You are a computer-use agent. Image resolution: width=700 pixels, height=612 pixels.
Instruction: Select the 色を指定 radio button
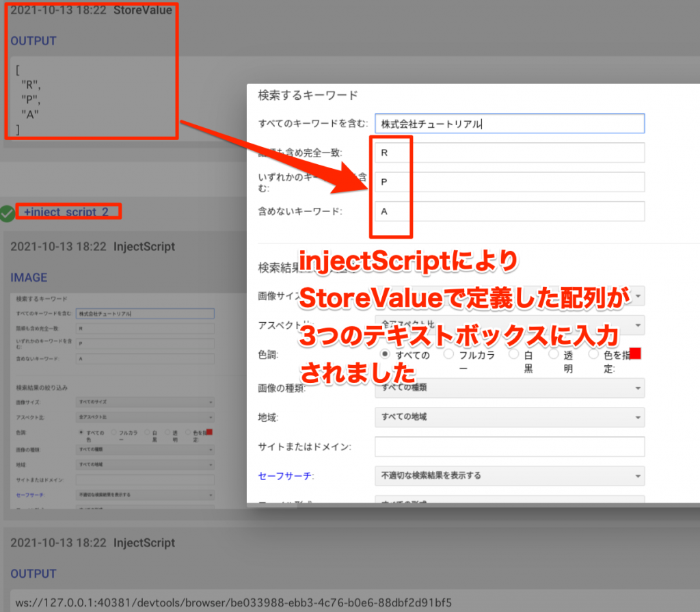click(x=593, y=354)
